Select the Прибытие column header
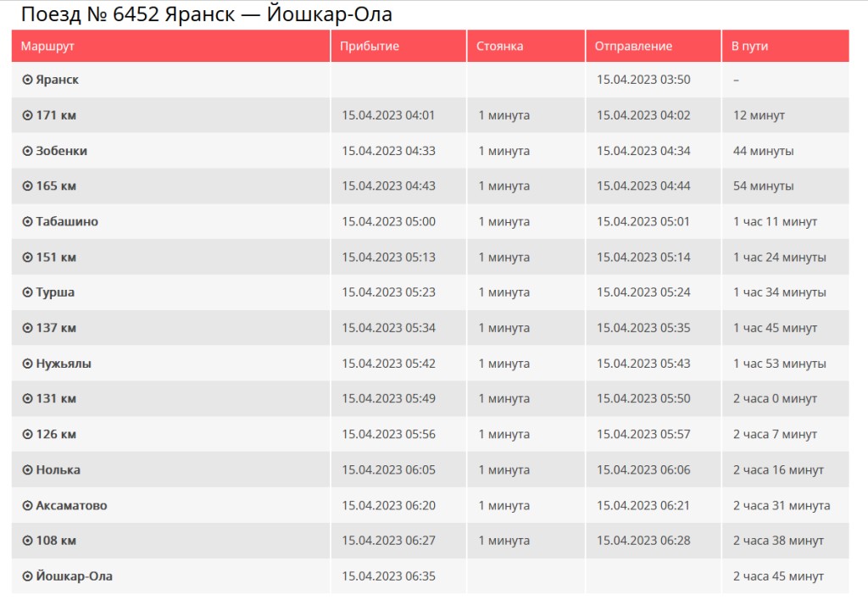The image size is (868, 600). pyautogui.click(x=398, y=46)
